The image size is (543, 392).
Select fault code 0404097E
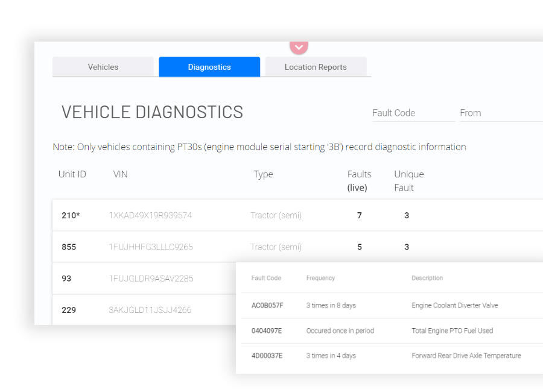[267, 330]
